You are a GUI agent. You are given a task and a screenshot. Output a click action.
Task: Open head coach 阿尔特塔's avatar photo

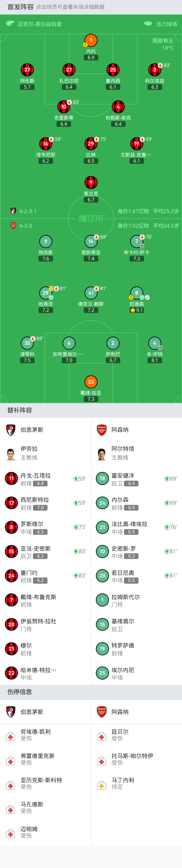(101, 454)
